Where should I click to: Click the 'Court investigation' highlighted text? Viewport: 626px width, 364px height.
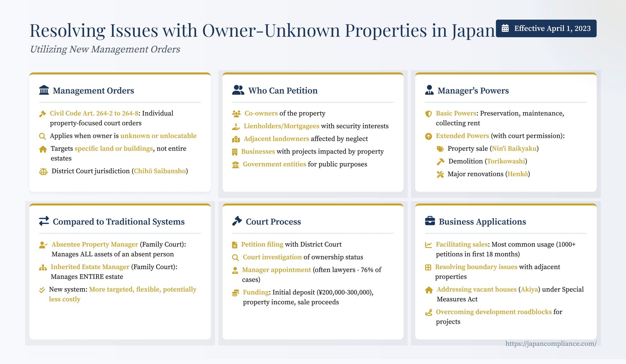272,257
